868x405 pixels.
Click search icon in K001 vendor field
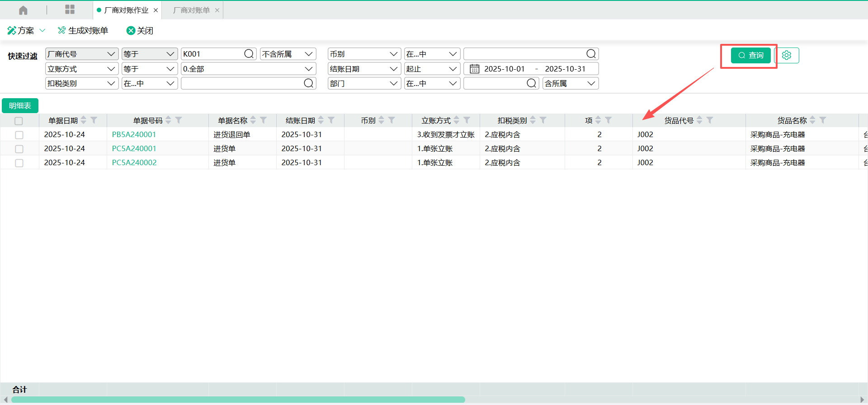pyautogui.click(x=249, y=54)
